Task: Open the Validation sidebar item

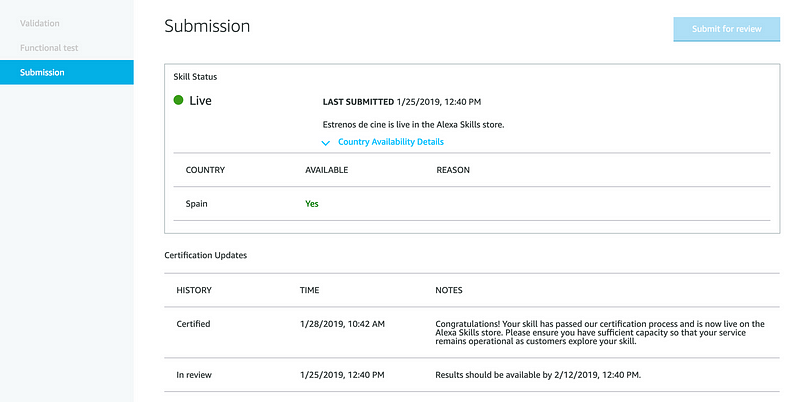Action: pos(40,22)
